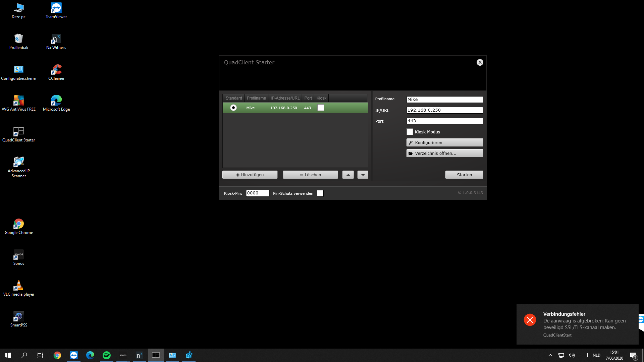Screen dimensions: 644x362
Task: Enable the Kiosk Modus checkbox
Action: click(x=410, y=132)
